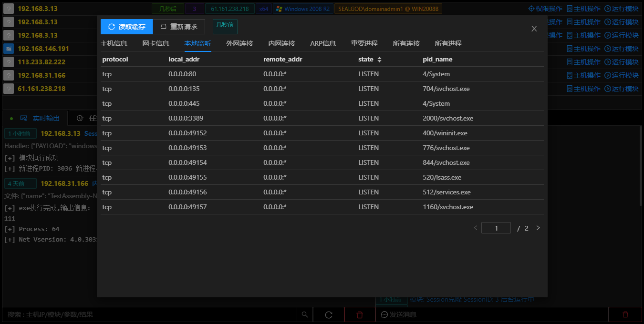
Task: Click the red trash icon after 发送消息
Action: click(x=625, y=314)
